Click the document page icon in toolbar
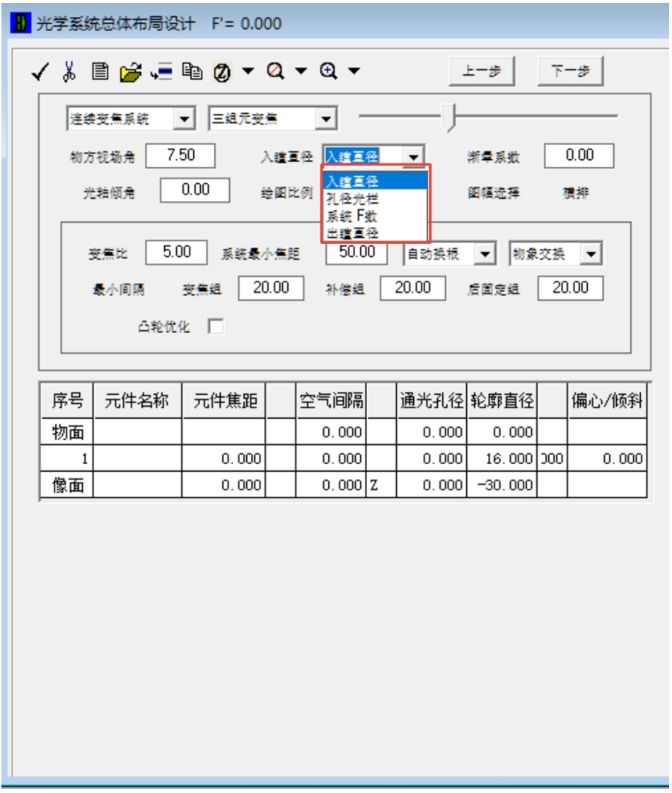The width and height of the screenshot is (672, 793). pos(100,71)
